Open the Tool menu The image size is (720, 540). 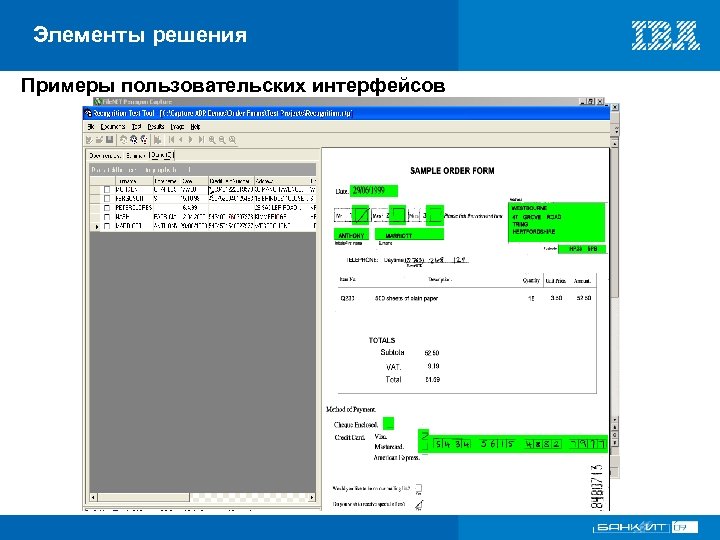136,127
